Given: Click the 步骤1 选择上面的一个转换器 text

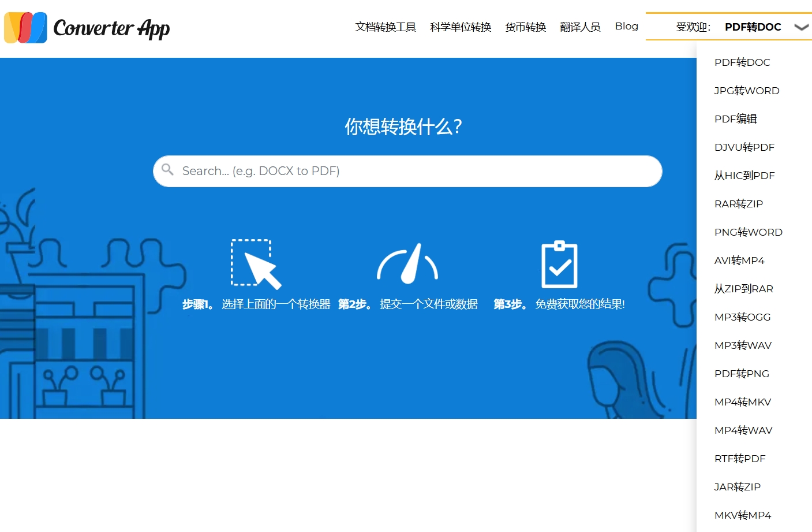Looking at the screenshot, I should (x=256, y=304).
